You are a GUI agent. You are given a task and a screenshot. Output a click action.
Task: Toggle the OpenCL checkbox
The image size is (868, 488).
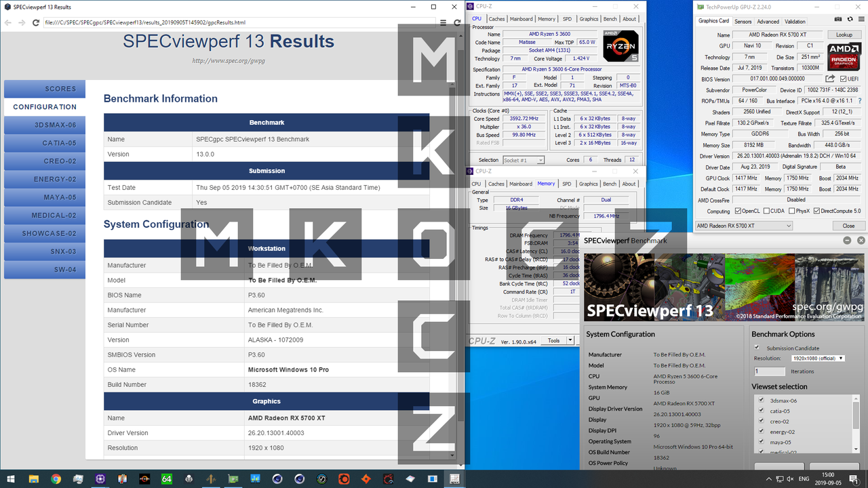point(739,211)
